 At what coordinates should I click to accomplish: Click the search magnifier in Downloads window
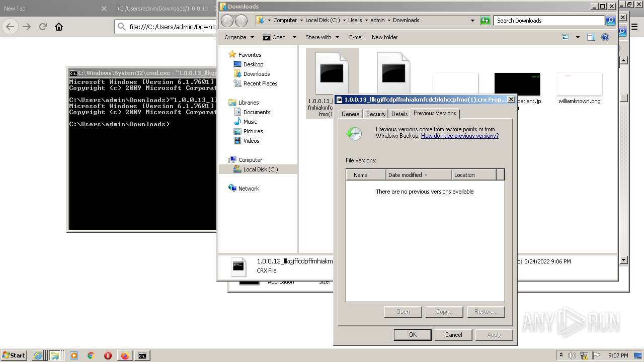click(610, 21)
